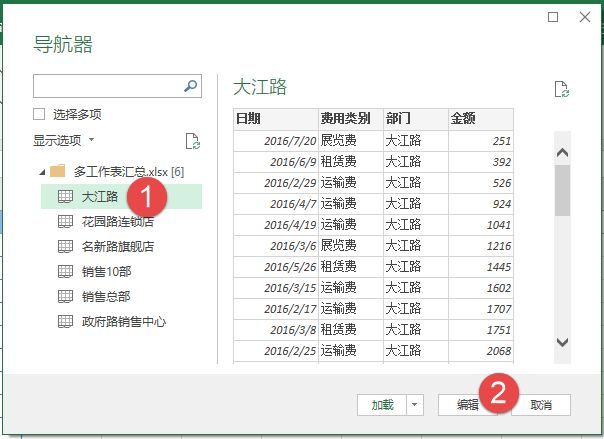
Task: Click the amount cell 1445
Action: pos(481,267)
